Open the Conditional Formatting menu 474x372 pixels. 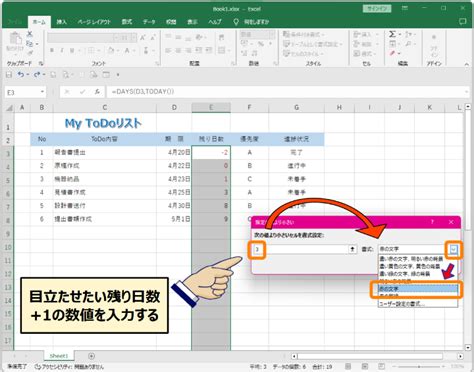[304, 34]
